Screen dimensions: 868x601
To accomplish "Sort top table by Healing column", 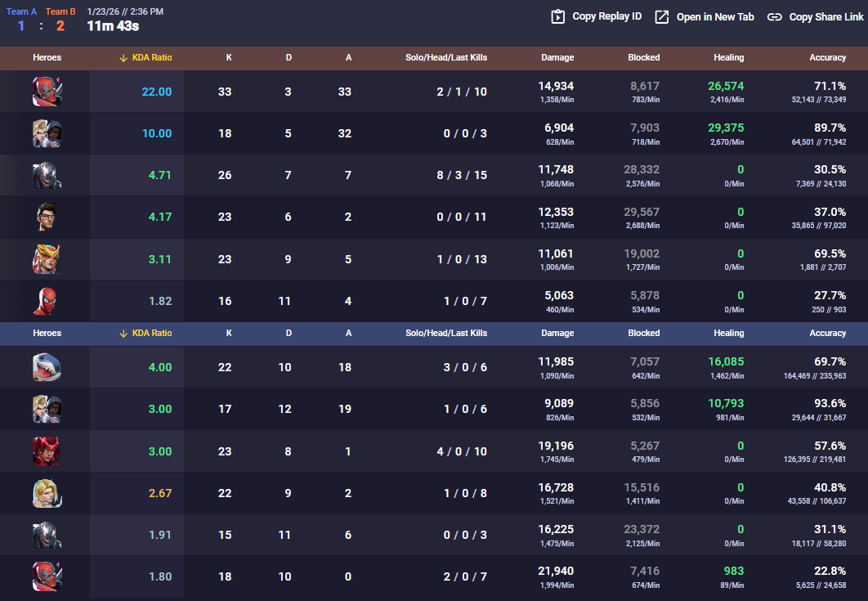I will tap(728, 57).
